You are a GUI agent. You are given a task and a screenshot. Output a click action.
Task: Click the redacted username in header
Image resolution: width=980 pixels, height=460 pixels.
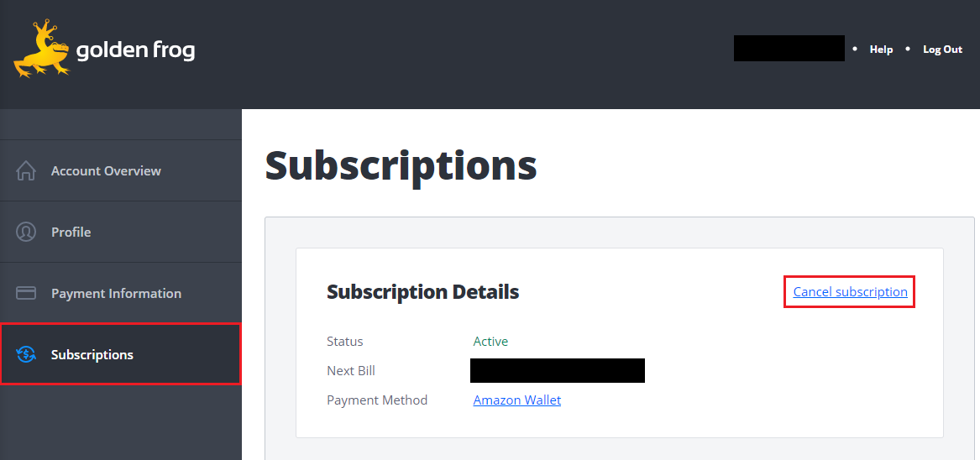(789, 48)
